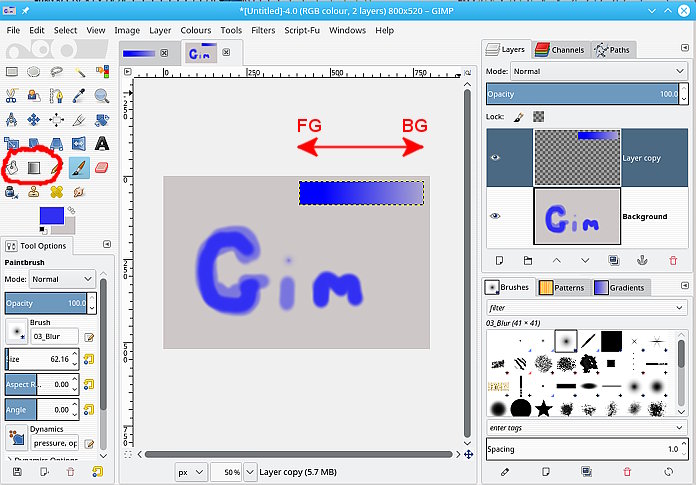
Task: Select the Bucket Fill tool
Action: [12, 167]
